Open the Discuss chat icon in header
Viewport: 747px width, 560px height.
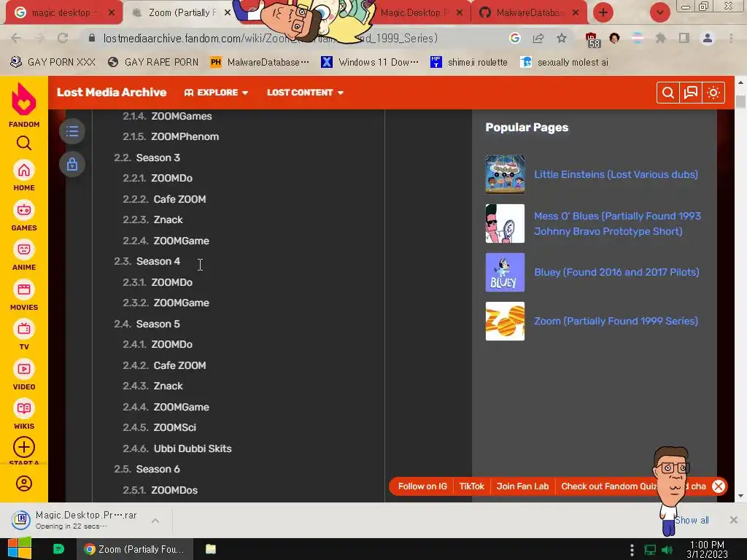[x=691, y=93]
